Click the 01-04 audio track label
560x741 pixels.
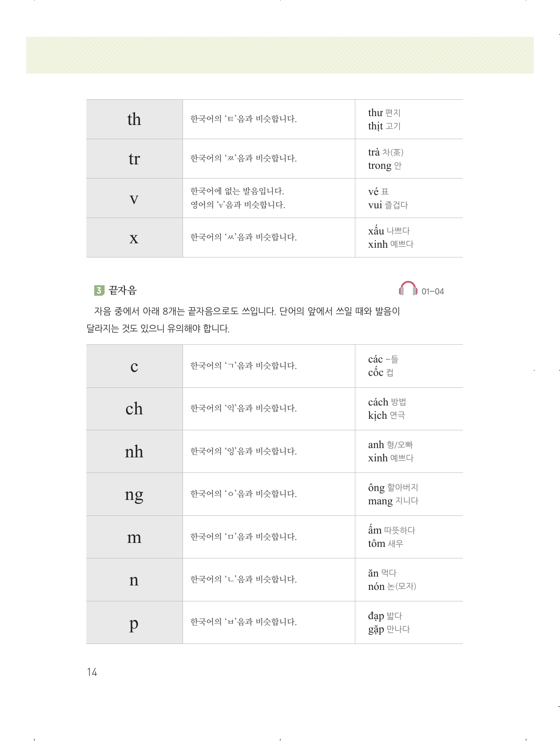(432, 292)
